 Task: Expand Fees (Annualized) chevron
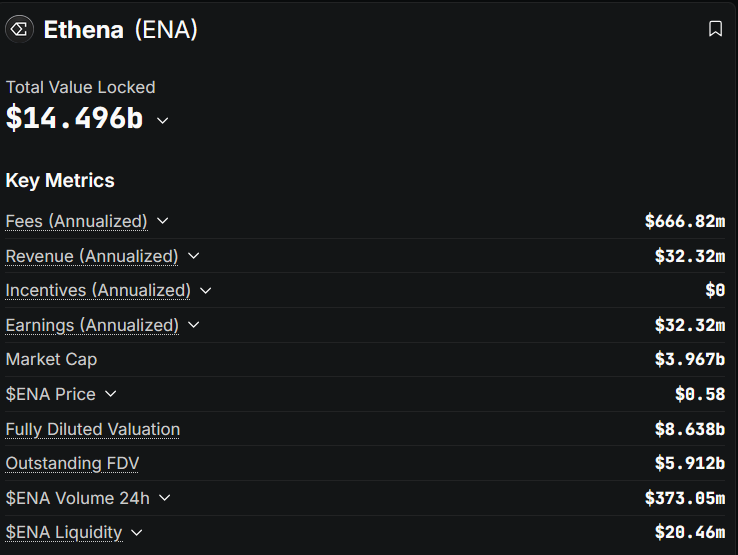[163, 221]
